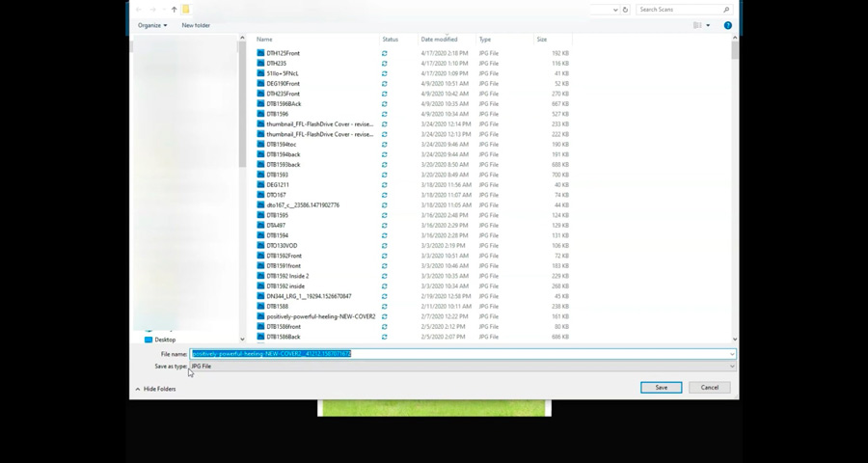Click sync status icon on DTB1593 row

(x=384, y=175)
